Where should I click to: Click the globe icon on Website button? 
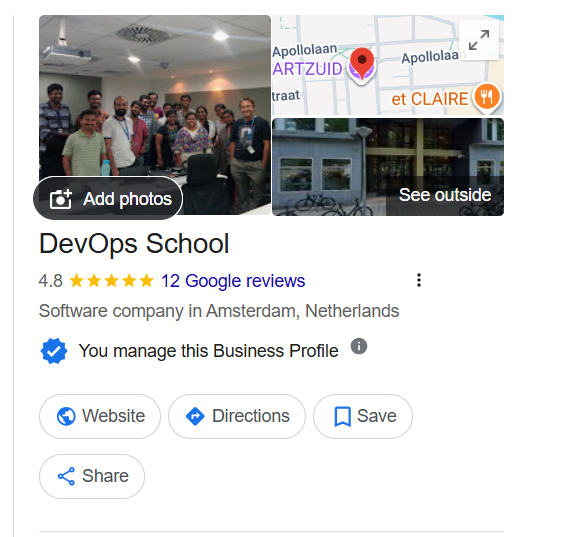(x=66, y=416)
